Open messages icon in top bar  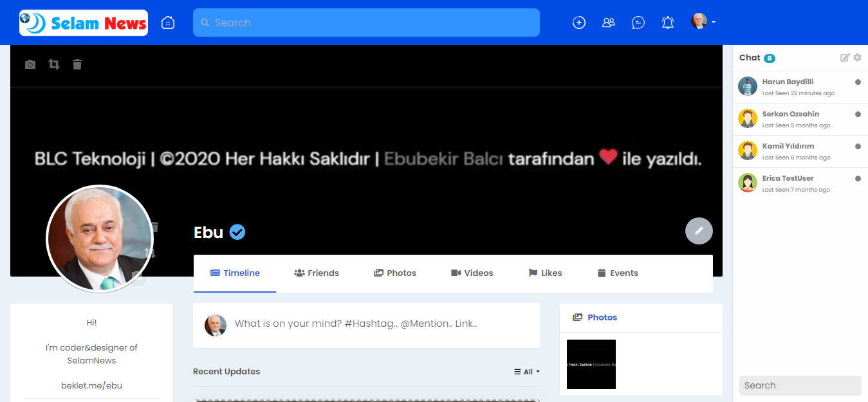638,23
